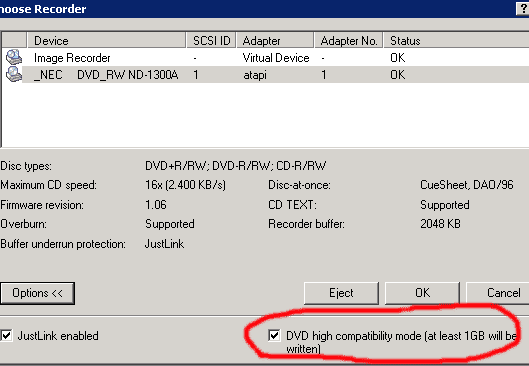Click the OK status of Image Recorder
The height and width of the screenshot is (366, 529).
pos(397,58)
